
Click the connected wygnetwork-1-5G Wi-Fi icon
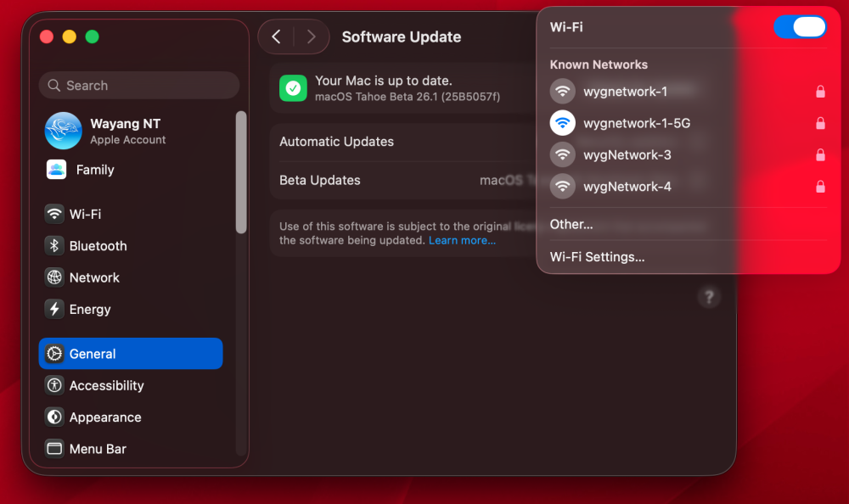click(x=563, y=123)
